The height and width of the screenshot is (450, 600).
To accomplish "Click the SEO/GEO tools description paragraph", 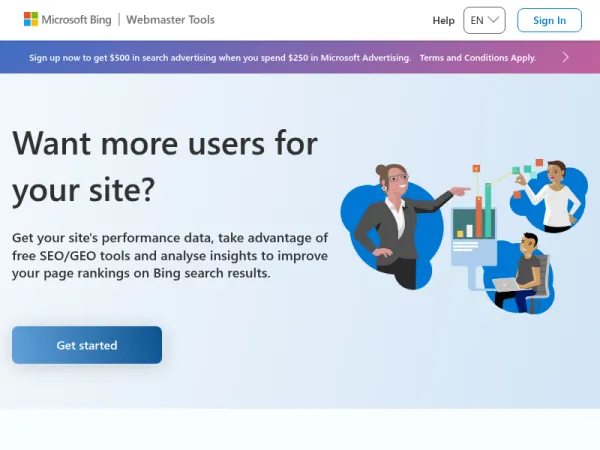I will point(170,255).
